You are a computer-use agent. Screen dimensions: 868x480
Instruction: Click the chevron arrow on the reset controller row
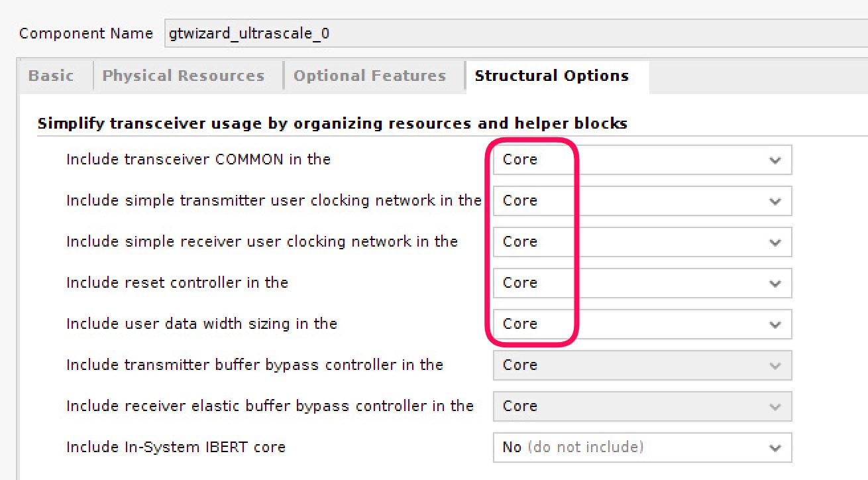click(x=775, y=284)
